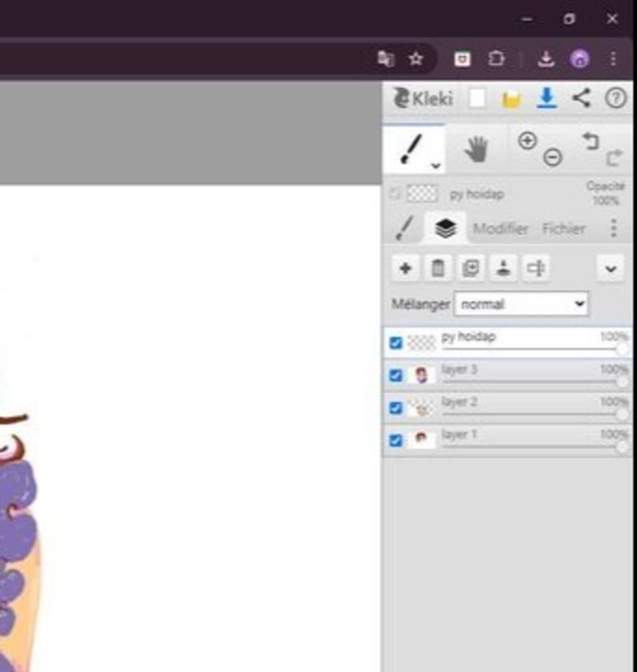Adjust the layer 3 opacity slider

[x=534, y=382]
